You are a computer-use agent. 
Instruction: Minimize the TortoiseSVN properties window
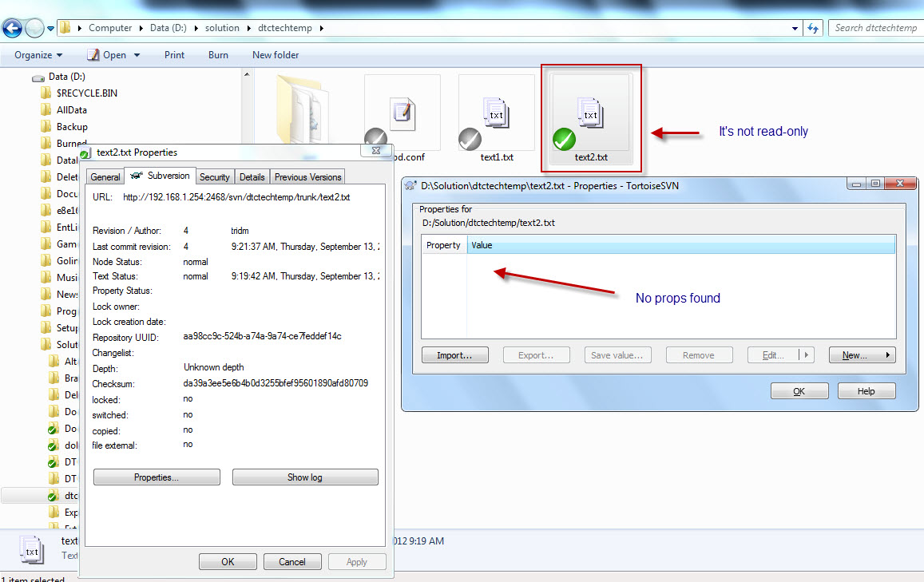click(857, 183)
